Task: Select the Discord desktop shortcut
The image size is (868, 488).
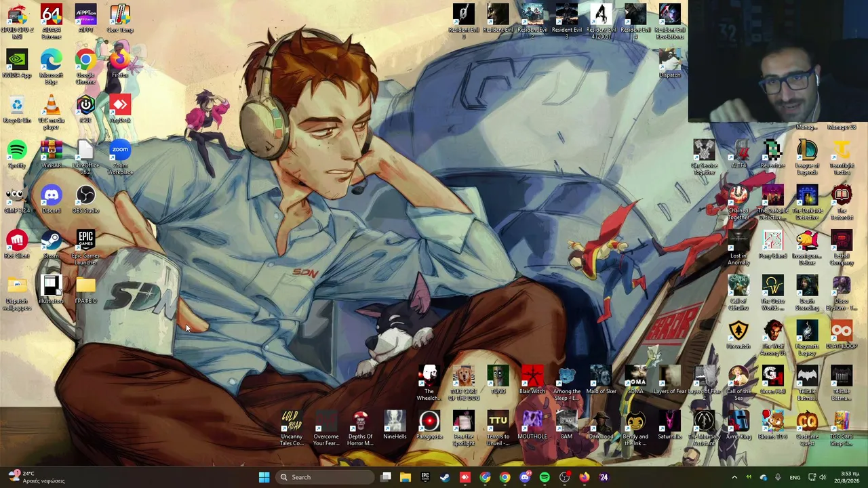Action: (51, 200)
